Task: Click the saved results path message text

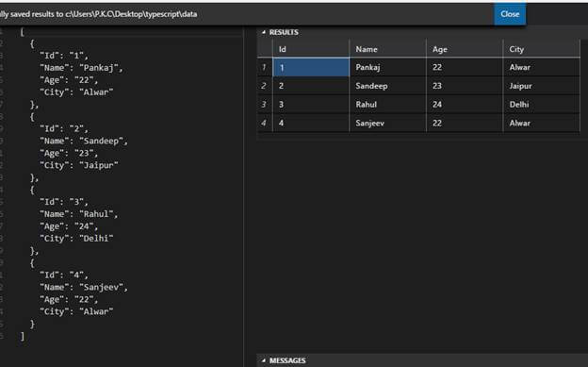Action: pyautogui.click(x=99, y=14)
